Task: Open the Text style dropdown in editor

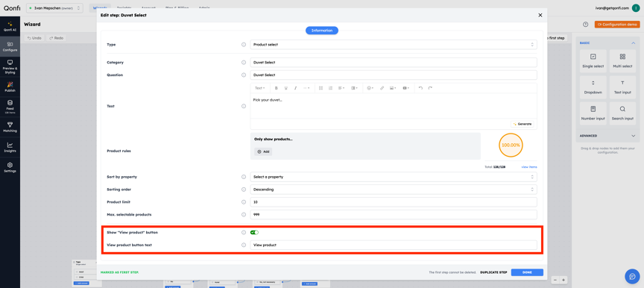Action: [259, 88]
